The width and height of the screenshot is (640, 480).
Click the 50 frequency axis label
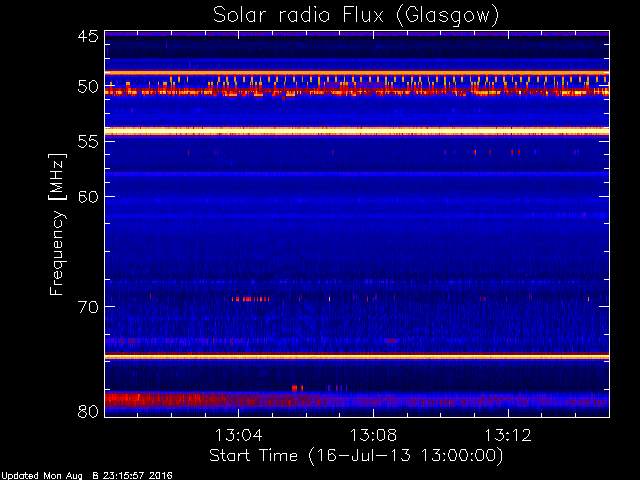(x=88, y=87)
